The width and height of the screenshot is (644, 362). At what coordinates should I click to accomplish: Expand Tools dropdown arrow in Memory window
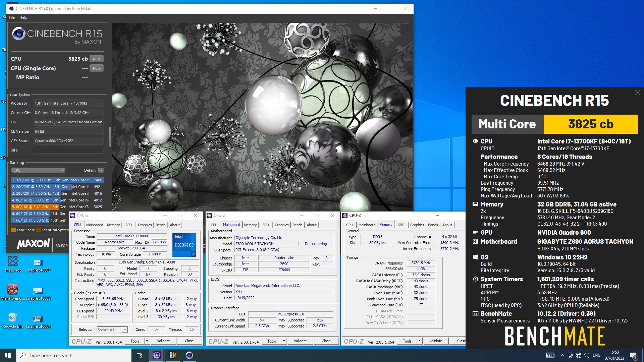point(419,341)
